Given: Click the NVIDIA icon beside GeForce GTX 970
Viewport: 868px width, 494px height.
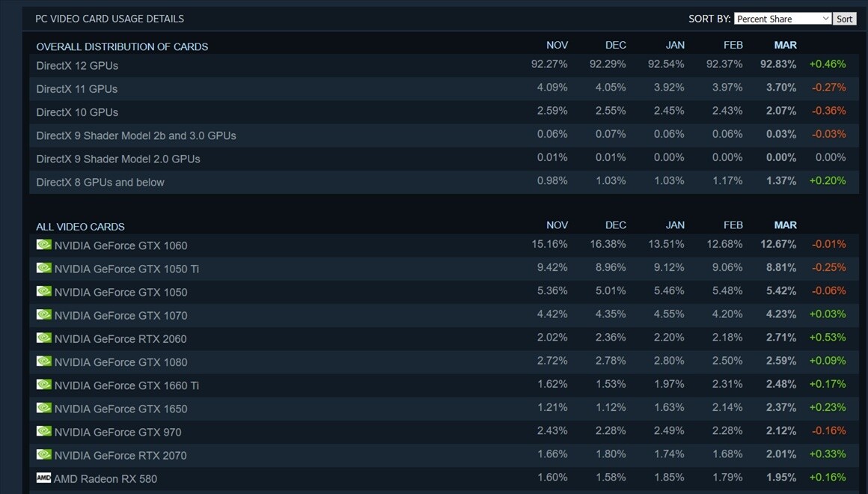Looking at the screenshot, I should coord(43,431).
